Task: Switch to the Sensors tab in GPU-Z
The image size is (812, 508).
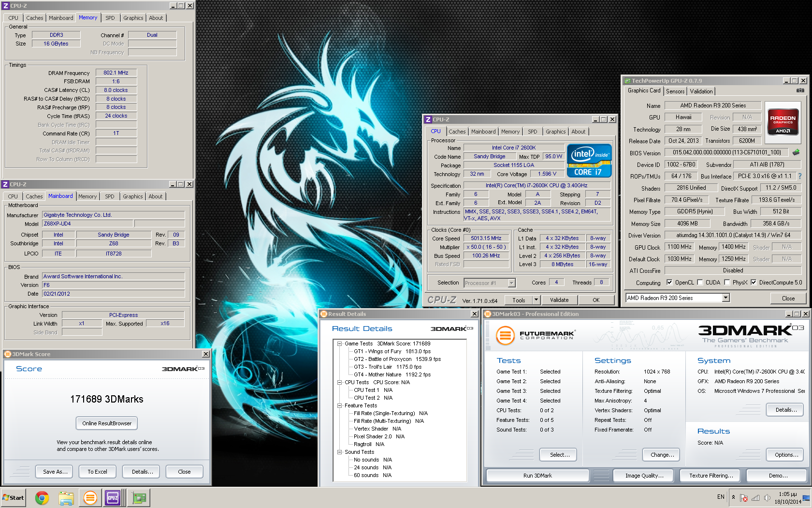Action: (x=675, y=91)
